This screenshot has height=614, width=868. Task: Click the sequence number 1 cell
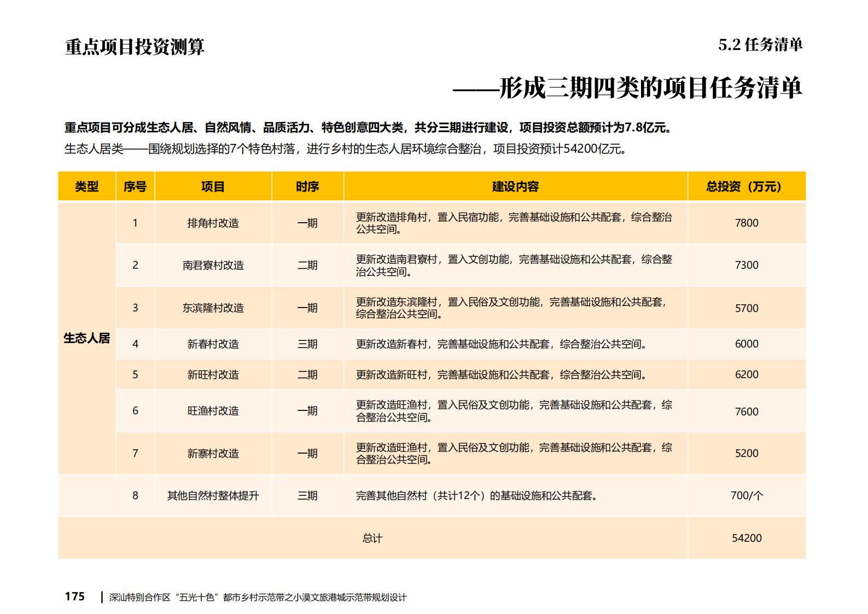[135, 223]
